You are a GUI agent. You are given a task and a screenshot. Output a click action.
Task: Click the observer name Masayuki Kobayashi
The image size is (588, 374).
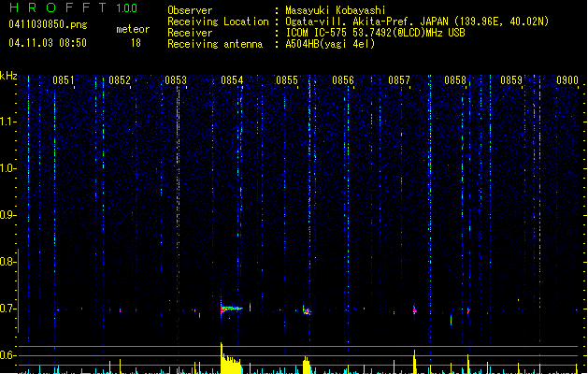click(x=336, y=10)
